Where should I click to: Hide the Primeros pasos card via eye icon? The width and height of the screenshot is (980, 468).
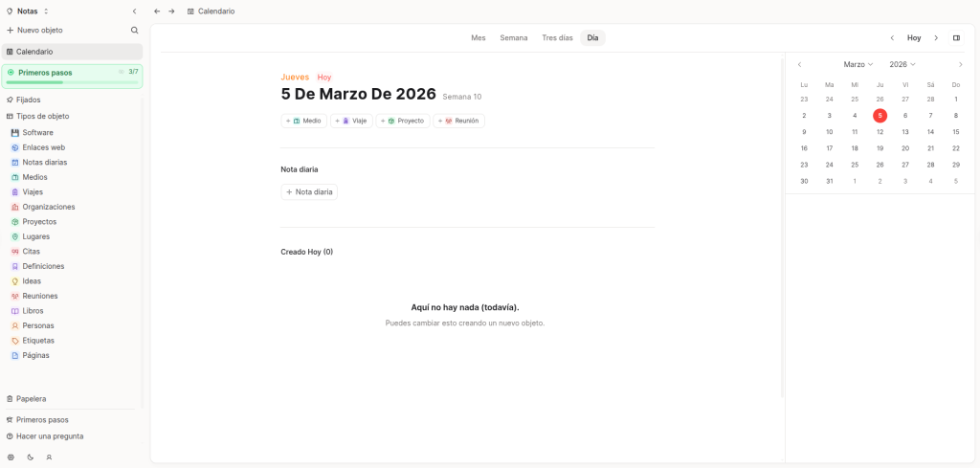tap(121, 72)
